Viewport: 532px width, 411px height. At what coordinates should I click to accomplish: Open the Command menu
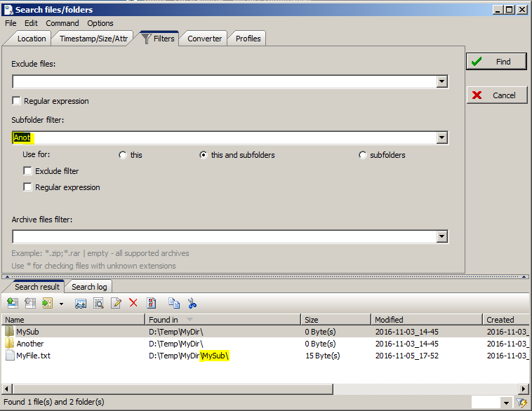tap(62, 23)
